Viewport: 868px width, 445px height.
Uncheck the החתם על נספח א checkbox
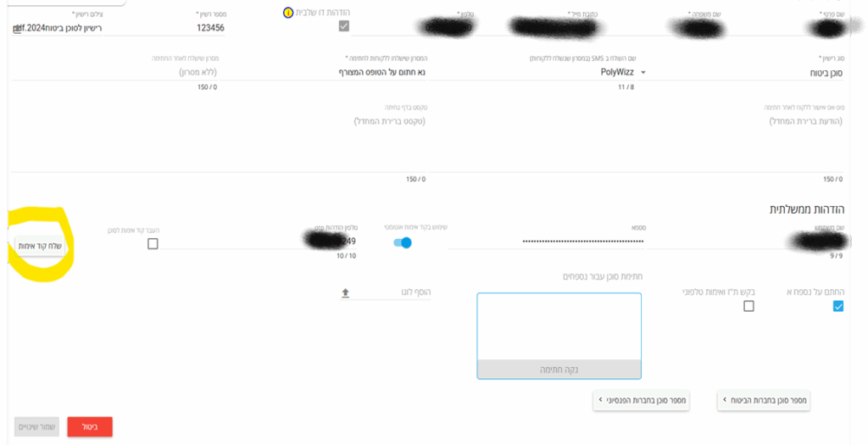click(838, 306)
